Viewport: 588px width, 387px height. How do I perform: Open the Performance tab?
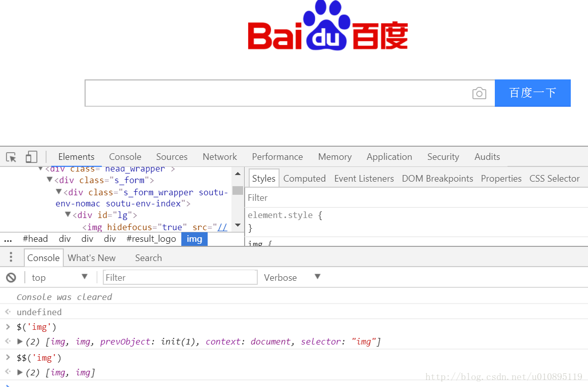click(278, 157)
